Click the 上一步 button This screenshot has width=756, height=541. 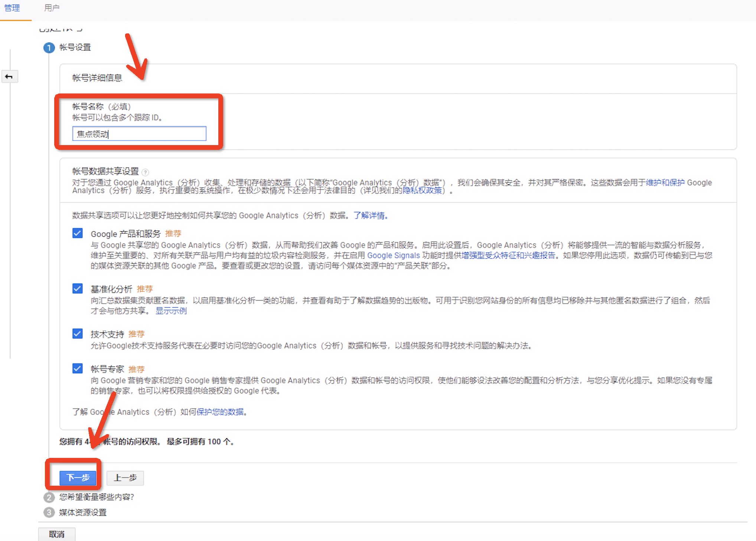[125, 478]
